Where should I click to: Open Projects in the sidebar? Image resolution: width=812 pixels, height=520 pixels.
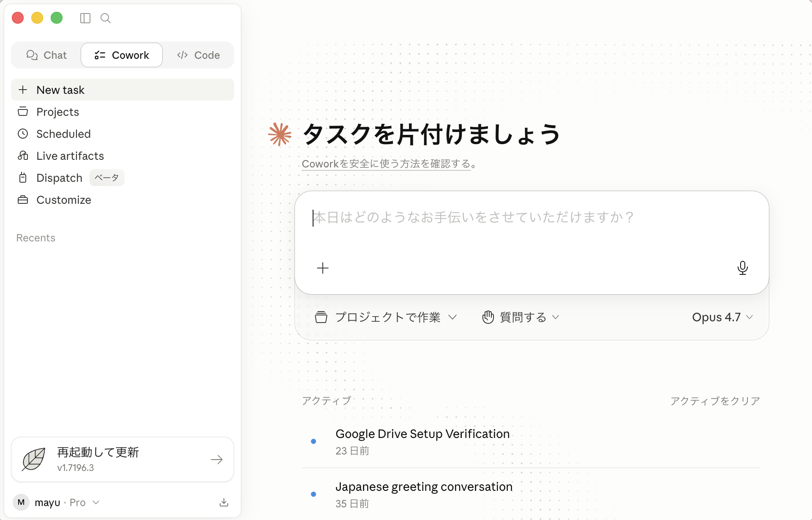click(x=123, y=112)
